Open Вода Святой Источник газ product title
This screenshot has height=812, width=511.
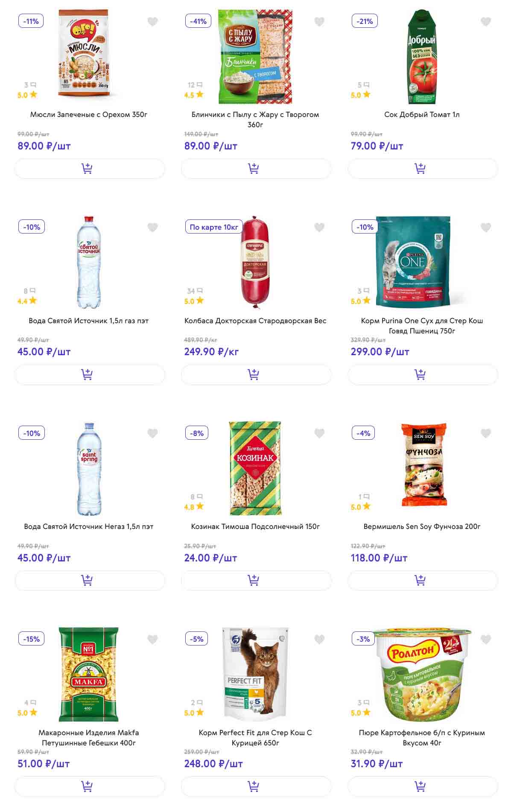(x=89, y=321)
